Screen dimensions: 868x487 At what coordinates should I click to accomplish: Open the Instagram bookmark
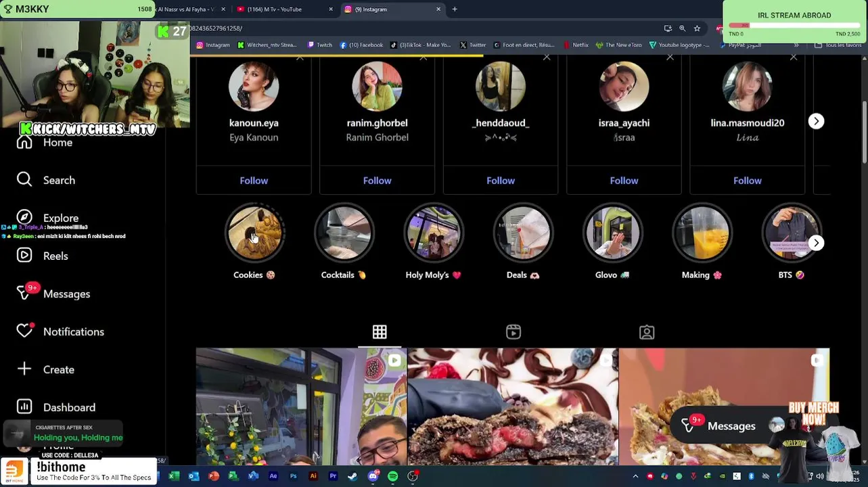click(213, 45)
